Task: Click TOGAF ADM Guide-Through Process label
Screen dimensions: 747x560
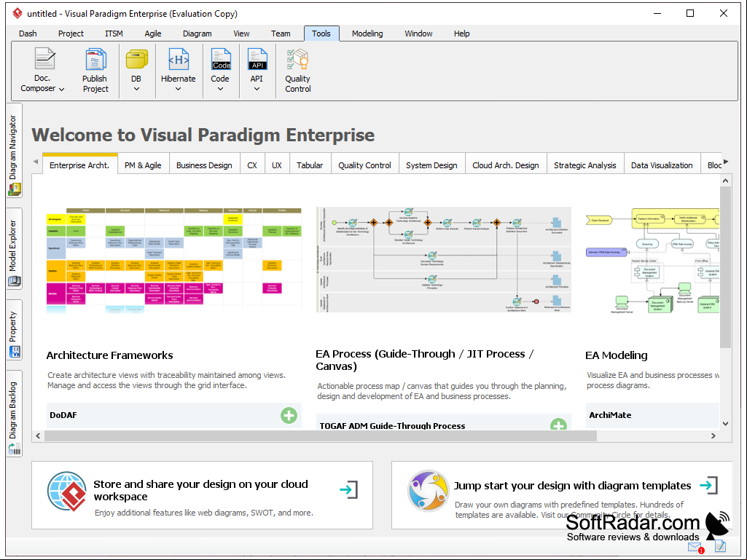Action: [392, 426]
